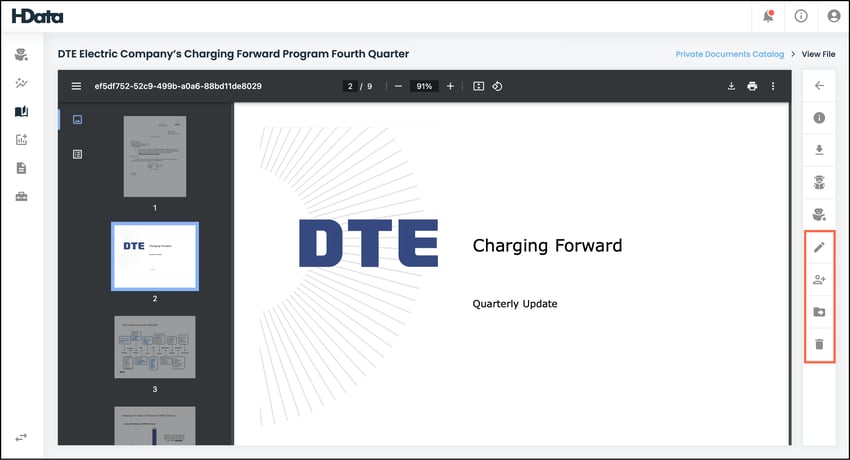
Task: Click the HData logo
Action: pyautogui.click(x=37, y=16)
